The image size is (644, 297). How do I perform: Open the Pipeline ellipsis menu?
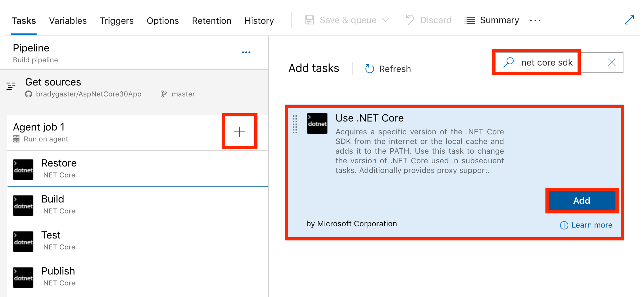(246, 52)
